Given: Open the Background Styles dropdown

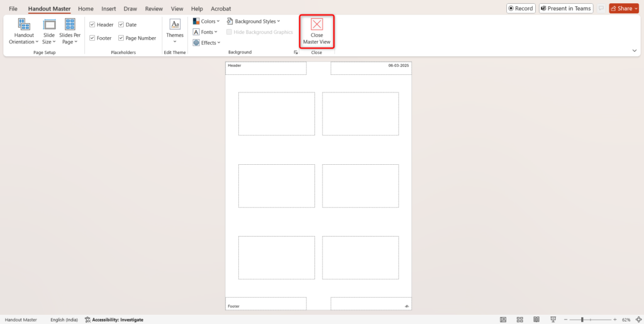Looking at the screenshot, I should click(x=253, y=21).
